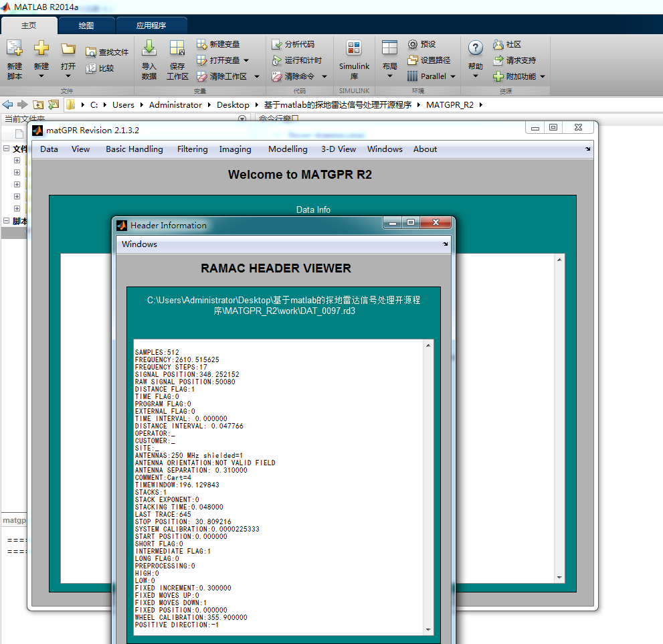The image size is (663, 644).
Task: Open the 3-D View menu in matGPR
Action: point(339,149)
